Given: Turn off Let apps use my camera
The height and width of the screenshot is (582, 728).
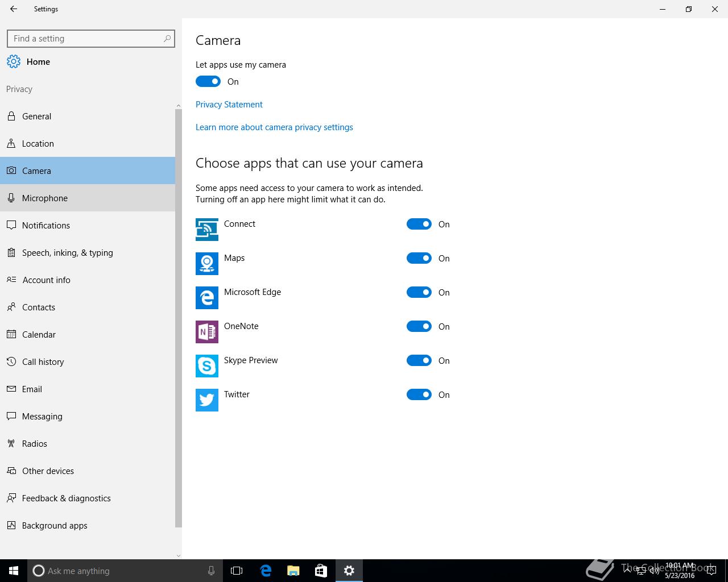Looking at the screenshot, I should tap(208, 82).
